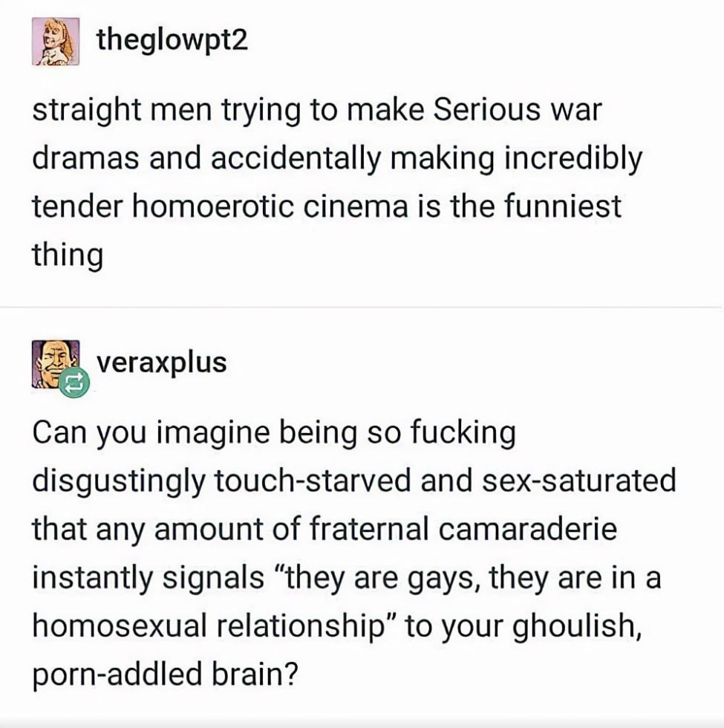Click the word "homoerotic" in the post
Screen dimensions: 724x728
click(x=214, y=207)
